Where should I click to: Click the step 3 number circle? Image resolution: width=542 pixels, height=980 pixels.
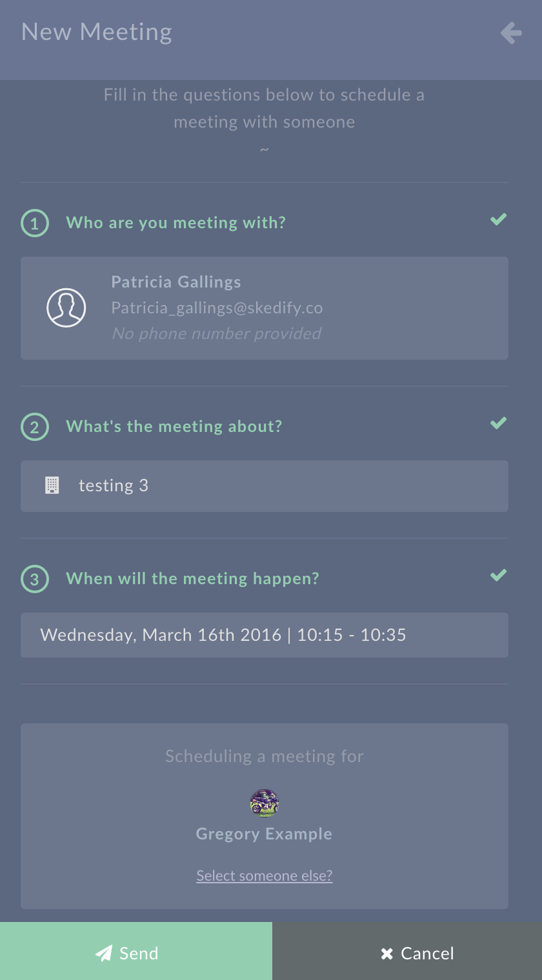[35, 579]
